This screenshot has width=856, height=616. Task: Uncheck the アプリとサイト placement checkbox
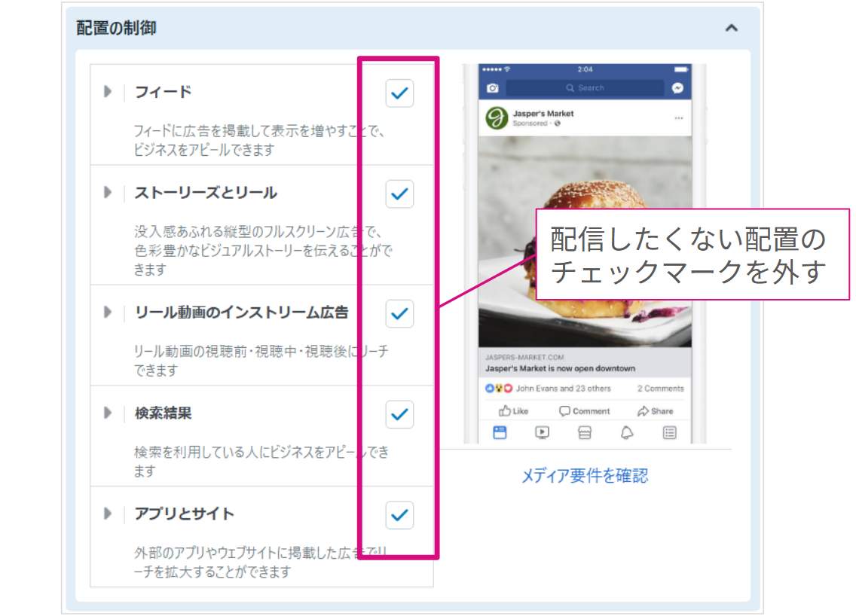(x=399, y=515)
